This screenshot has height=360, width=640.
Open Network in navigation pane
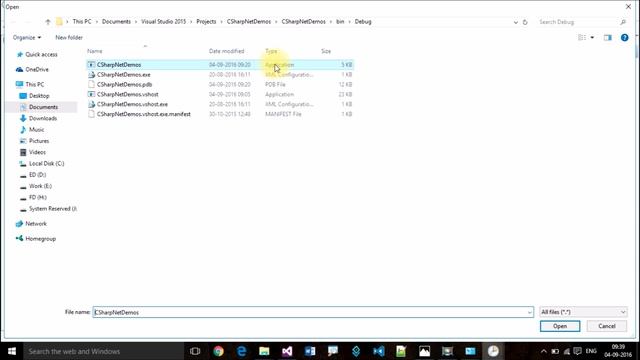pos(36,224)
